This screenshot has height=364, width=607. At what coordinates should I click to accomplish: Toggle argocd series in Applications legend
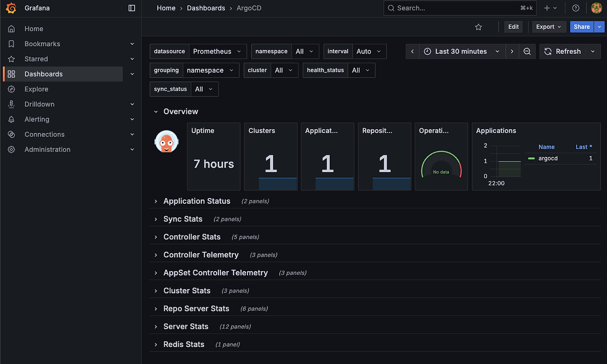click(548, 158)
